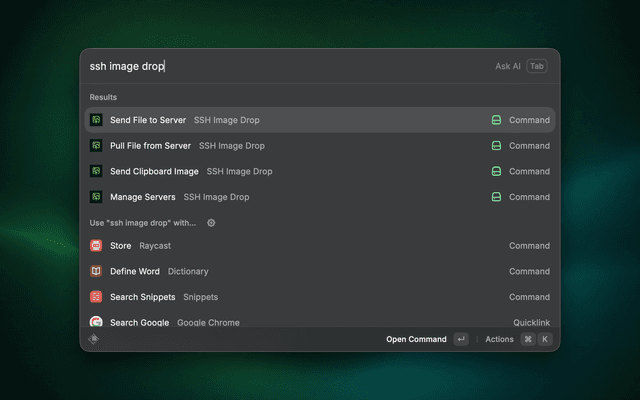The image size is (640, 400).
Task: Click the K key badge in bottom bar
Action: (x=545, y=339)
